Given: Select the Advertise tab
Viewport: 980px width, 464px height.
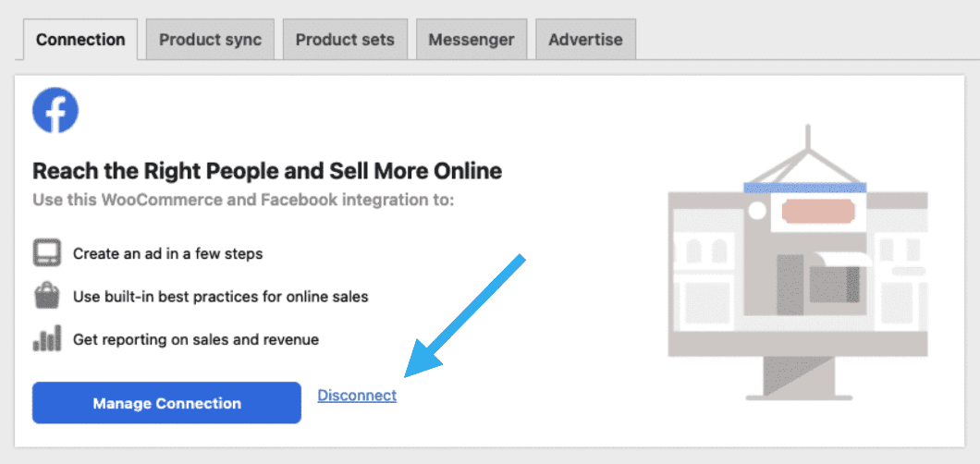Looking at the screenshot, I should 585,40.
